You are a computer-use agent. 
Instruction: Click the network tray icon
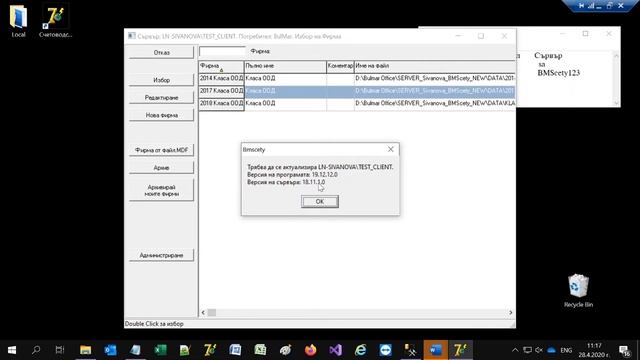[x=527, y=350]
